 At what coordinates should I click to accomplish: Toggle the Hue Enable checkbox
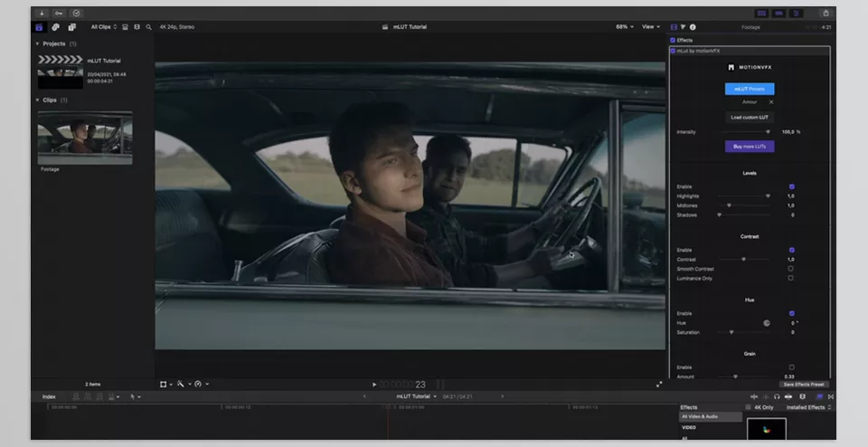(792, 313)
